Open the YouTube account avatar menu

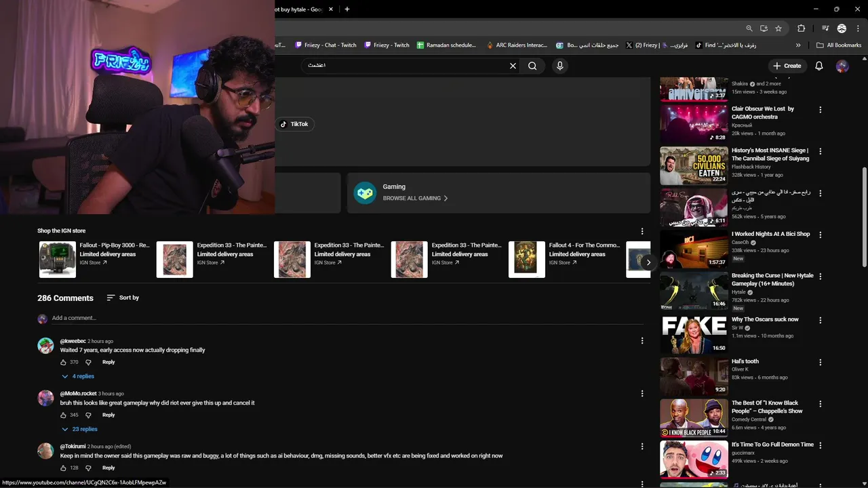pyautogui.click(x=842, y=66)
